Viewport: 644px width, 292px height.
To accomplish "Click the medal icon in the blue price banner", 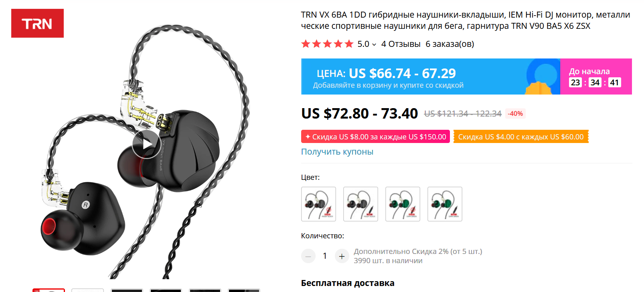I will (x=543, y=77).
